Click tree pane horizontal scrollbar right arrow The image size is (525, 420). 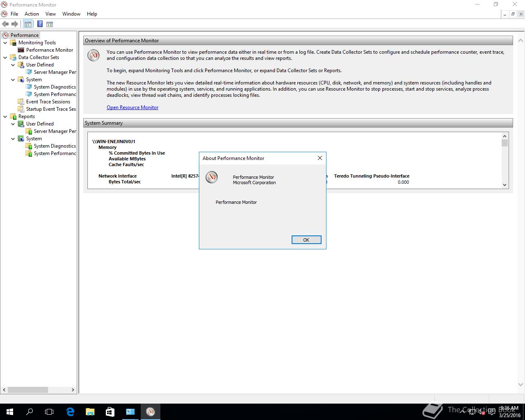(73, 390)
